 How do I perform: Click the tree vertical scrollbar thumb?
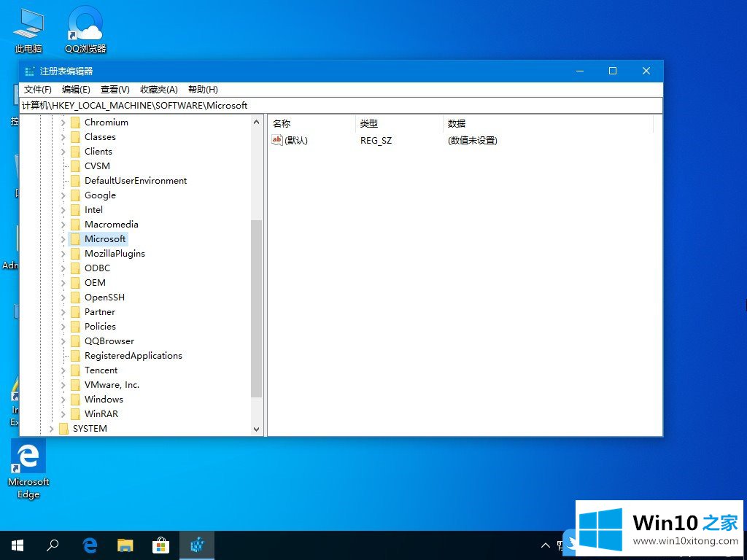coord(256,308)
